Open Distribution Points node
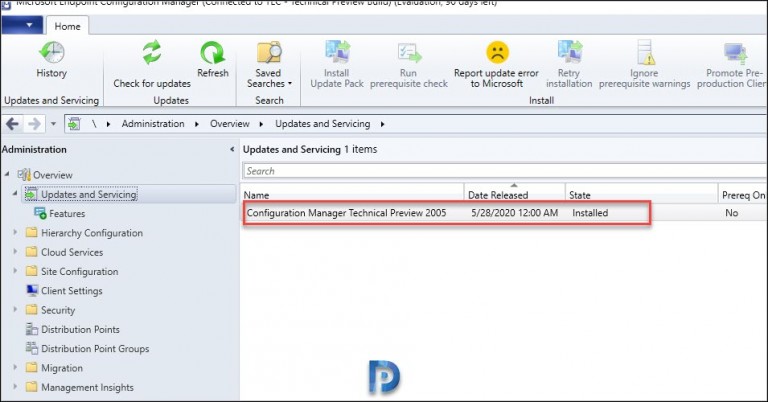 (x=80, y=330)
